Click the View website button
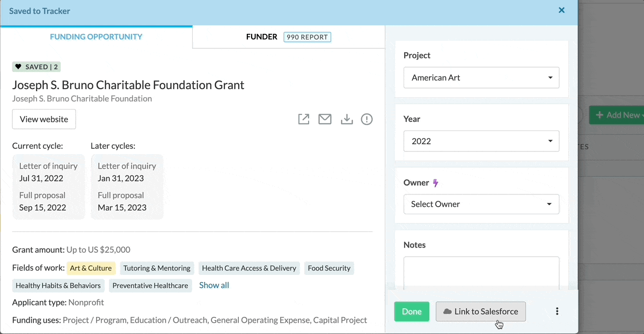Viewport: 644px width, 334px height. (x=44, y=119)
